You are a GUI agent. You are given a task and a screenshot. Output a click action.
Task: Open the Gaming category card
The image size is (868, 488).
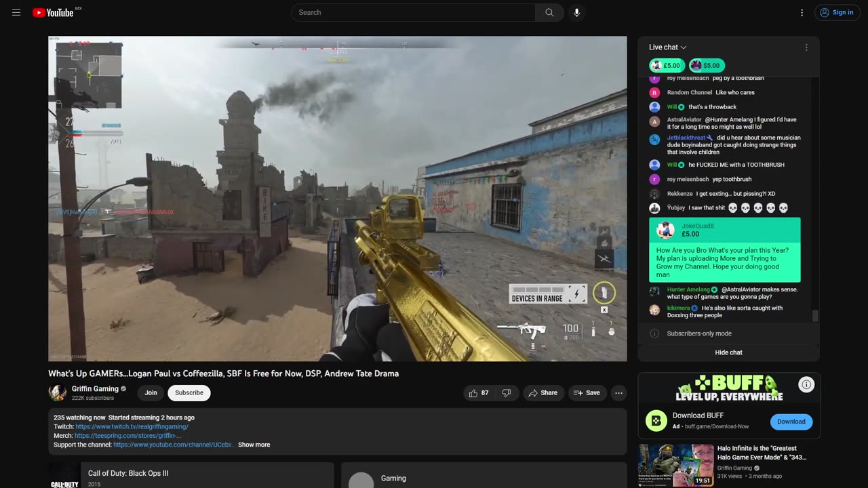[x=484, y=475]
